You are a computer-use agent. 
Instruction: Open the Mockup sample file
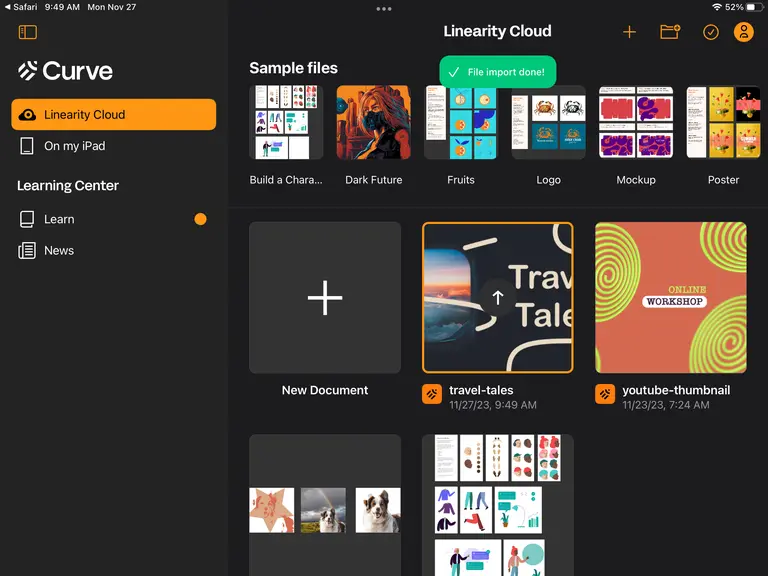click(636, 122)
